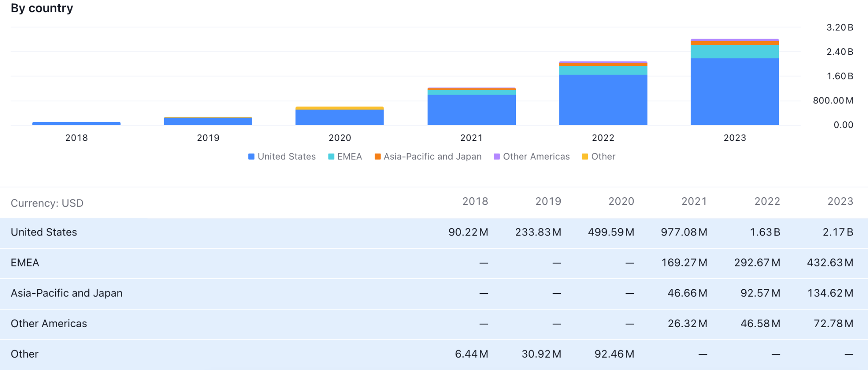
Task: Click the 2018 column header in table
Action: [475, 202]
